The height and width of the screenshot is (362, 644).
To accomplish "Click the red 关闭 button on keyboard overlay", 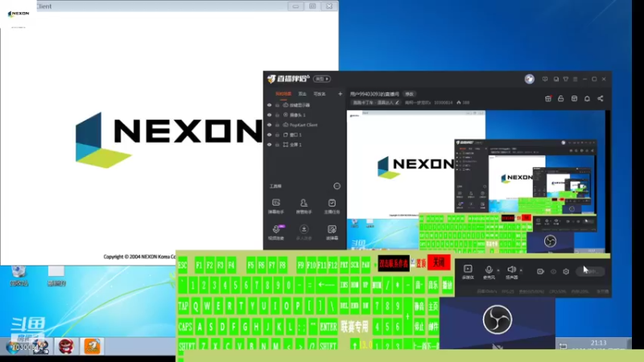I will pyautogui.click(x=439, y=262).
